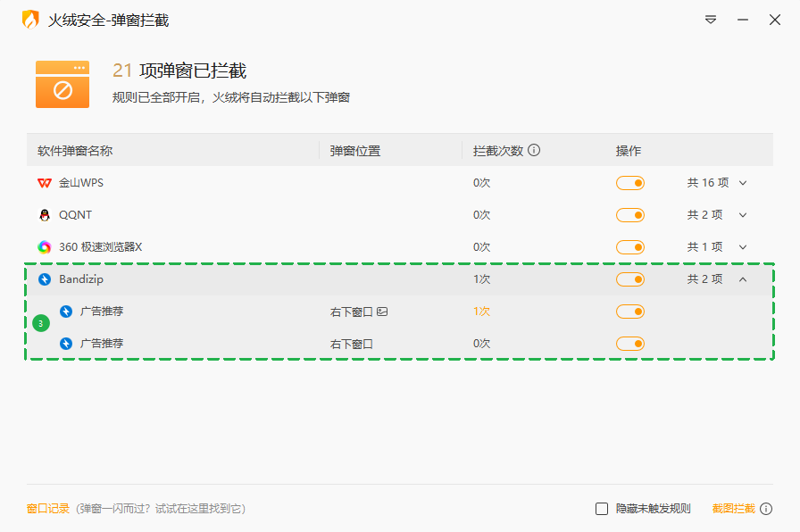
Task: Check the 隐藏未触发规则 checkbox
Action: tap(602, 509)
